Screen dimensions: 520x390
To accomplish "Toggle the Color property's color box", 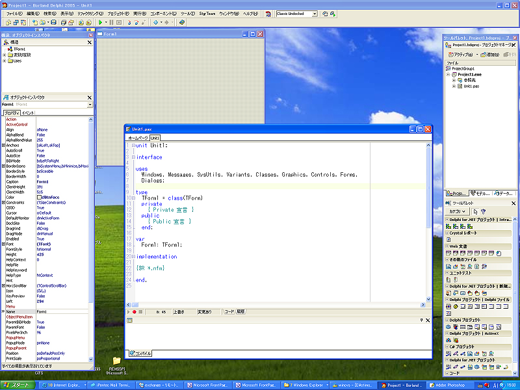I will [x=39, y=197].
